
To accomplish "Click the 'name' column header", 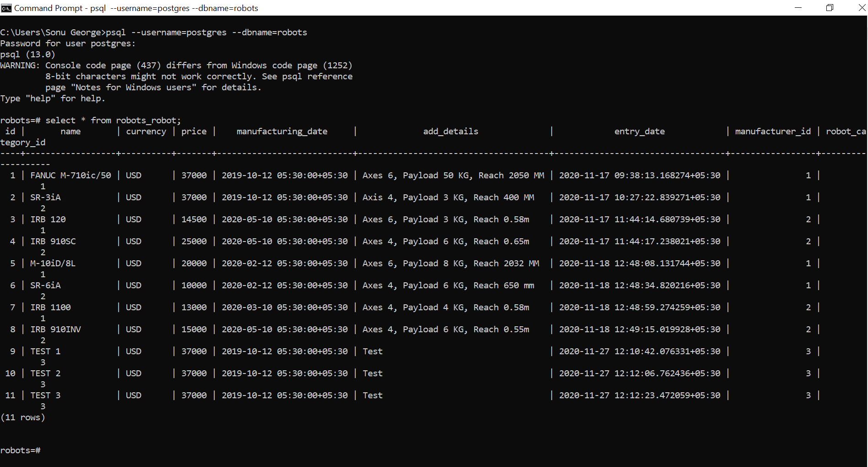I will (71, 132).
